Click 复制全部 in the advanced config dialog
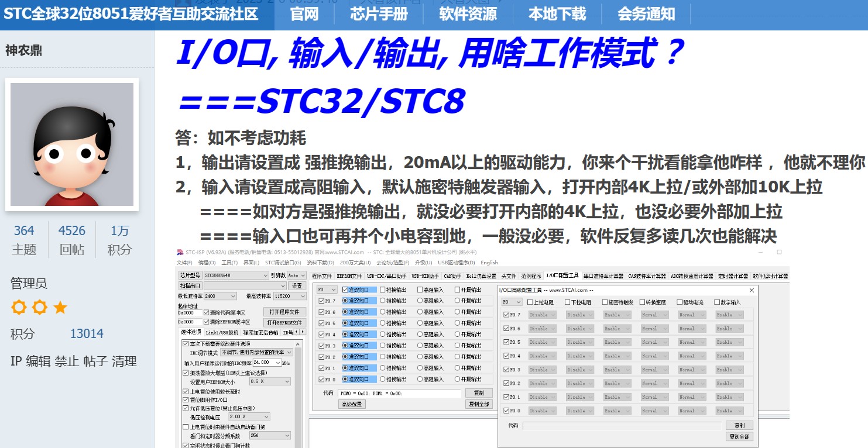Viewport: 868px width, 448px height. click(739, 436)
